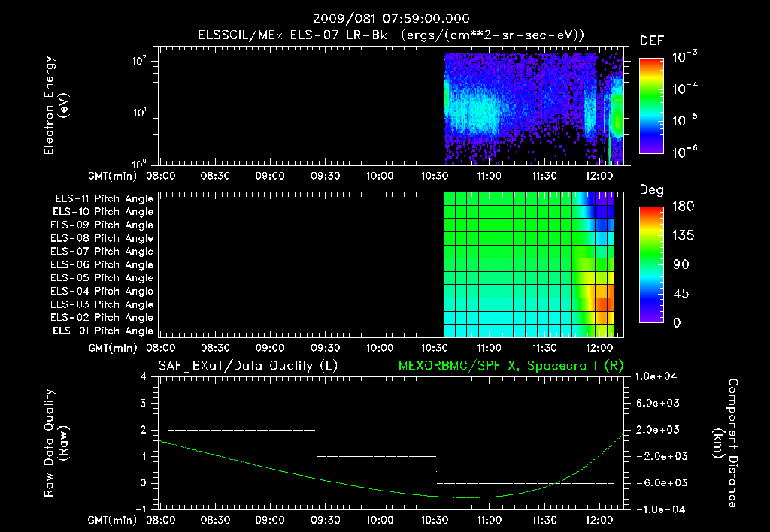Click 11:00 tick on pitch angle time axis

489,348
